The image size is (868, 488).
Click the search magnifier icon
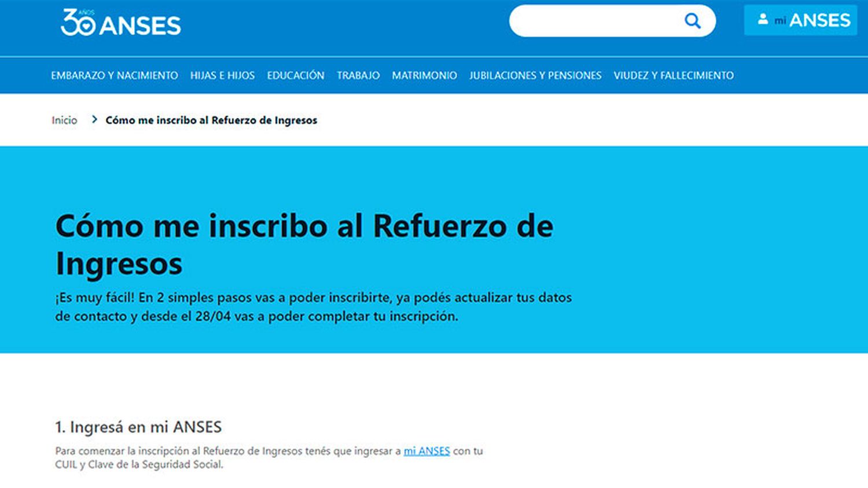point(693,21)
